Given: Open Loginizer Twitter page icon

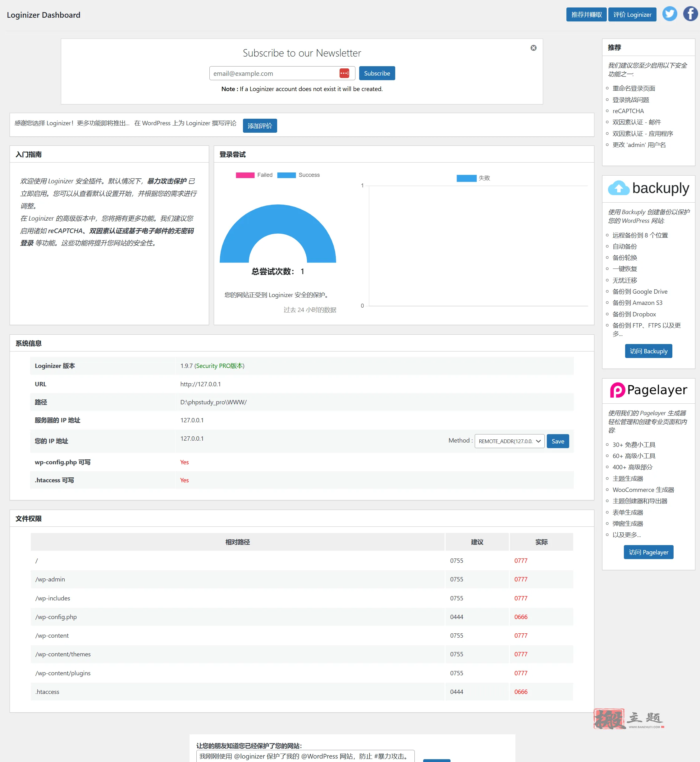Looking at the screenshot, I should [x=669, y=14].
